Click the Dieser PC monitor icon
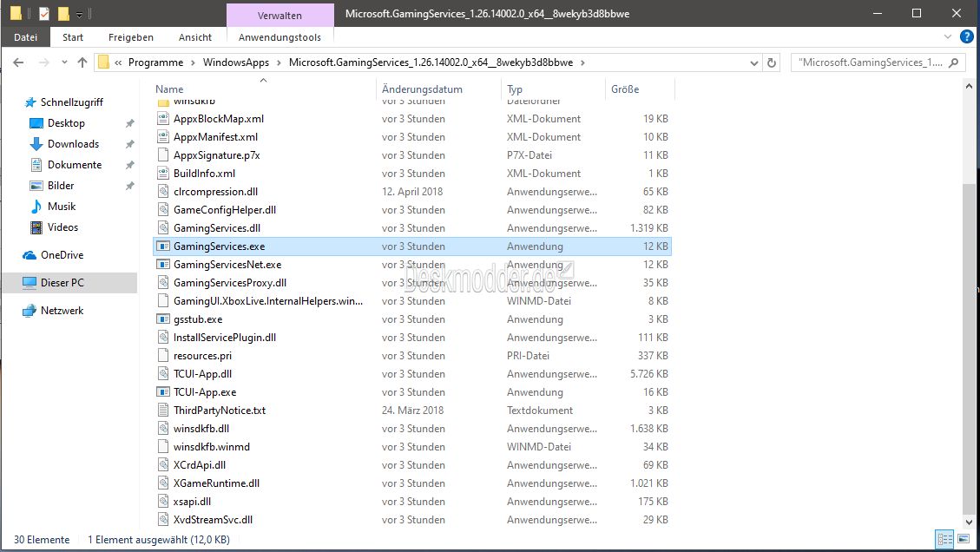This screenshot has width=980, height=552. tap(30, 283)
